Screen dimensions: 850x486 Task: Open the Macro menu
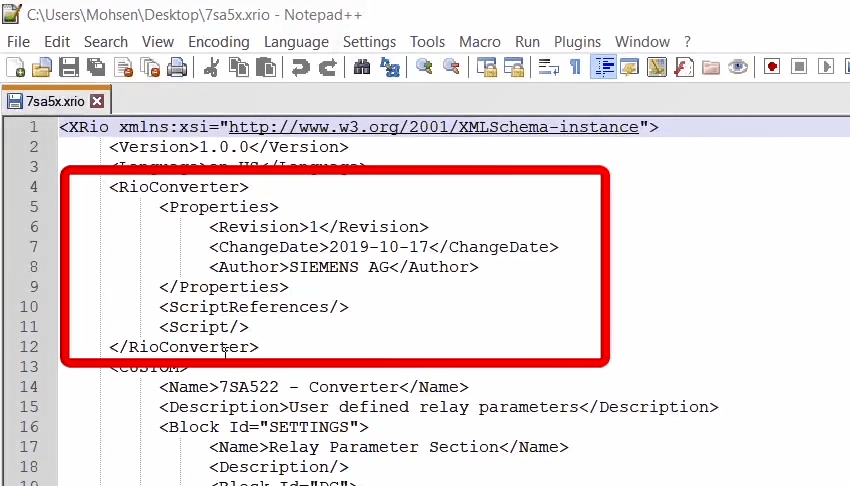pos(480,41)
